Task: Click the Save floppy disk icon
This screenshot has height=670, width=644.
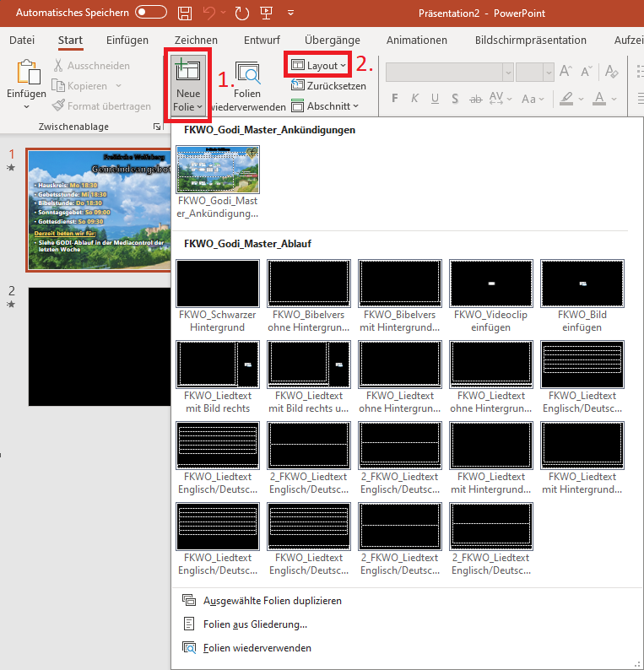Action: click(x=186, y=14)
